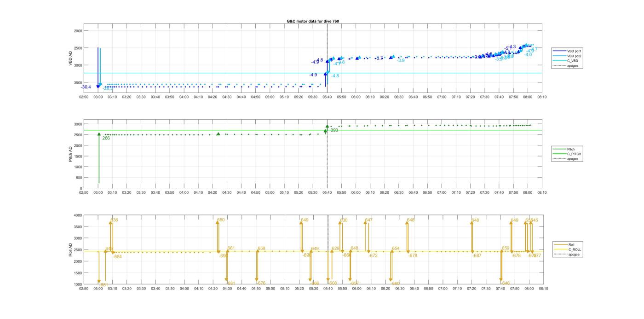Click the '659' roll move label
The height and width of the screenshot is (319, 644).
(x=506, y=248)
